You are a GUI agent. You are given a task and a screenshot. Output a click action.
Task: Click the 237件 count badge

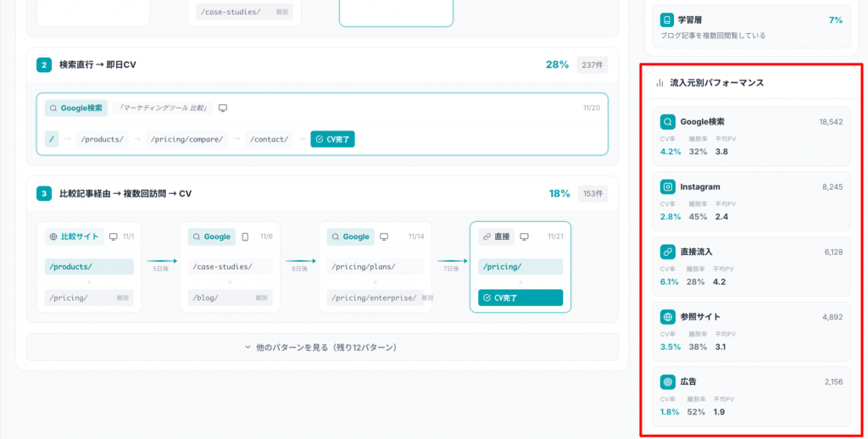592,65
